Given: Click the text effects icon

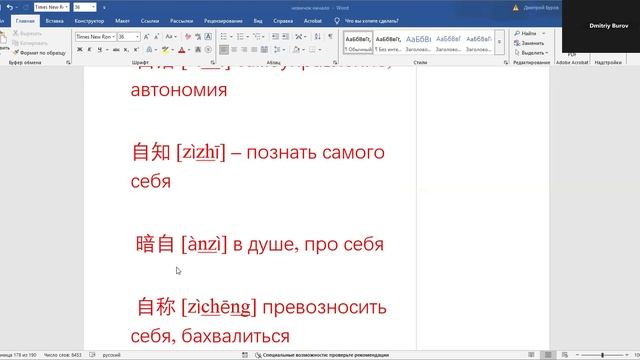Looking at the screenshot, I should 149,49.
